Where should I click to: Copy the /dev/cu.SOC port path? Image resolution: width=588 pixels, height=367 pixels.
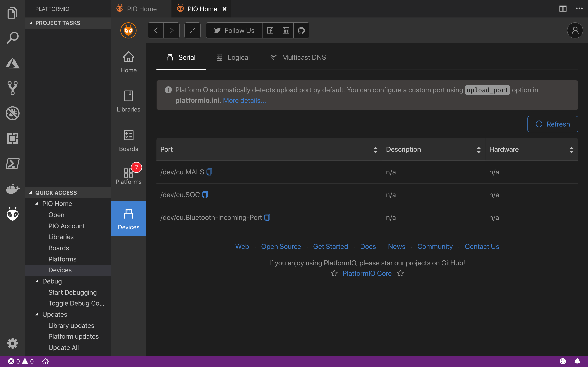click(205, 195)
